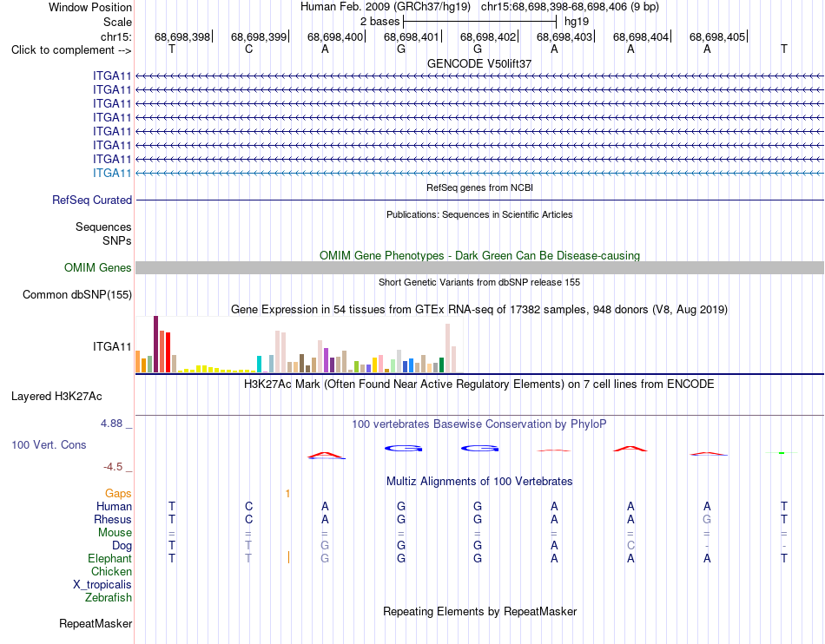The image size is (825, 644).
Task: Open "Short Genetic Variants from dbSNP release 155"
Action: point(479,282)
